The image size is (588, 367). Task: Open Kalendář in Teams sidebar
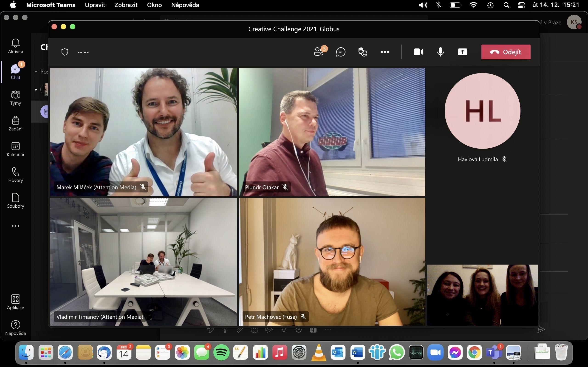[16, 149]
